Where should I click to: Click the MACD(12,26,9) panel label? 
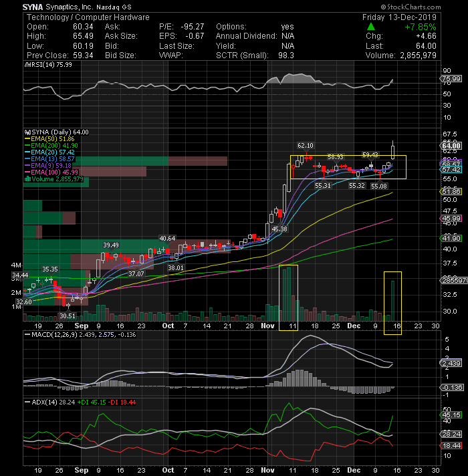pos(54,335)
